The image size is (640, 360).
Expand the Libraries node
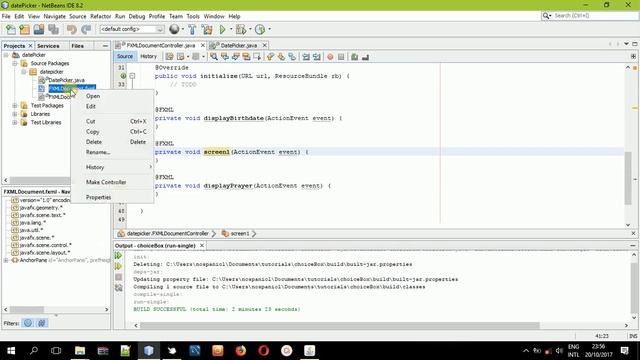15,114
